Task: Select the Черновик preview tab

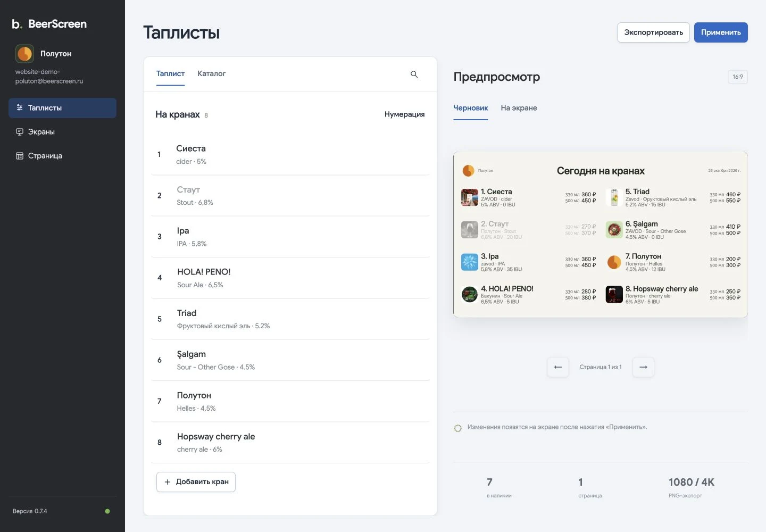Action: pos(471,108)
